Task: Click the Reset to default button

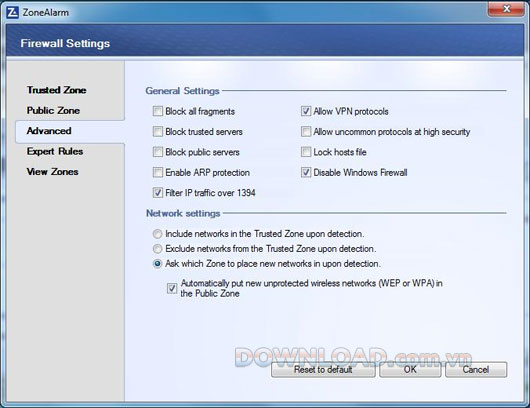Action: (323, 369)
